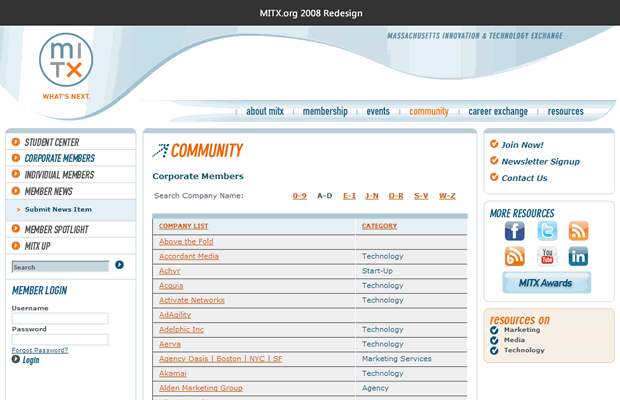Click the Marketing check icon
Screen dimensions: 620x400
(494, 330)
